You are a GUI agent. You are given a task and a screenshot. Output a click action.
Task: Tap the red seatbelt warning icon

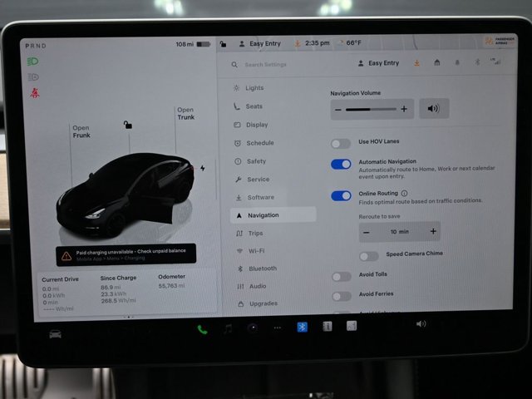(x=35, y=93)
